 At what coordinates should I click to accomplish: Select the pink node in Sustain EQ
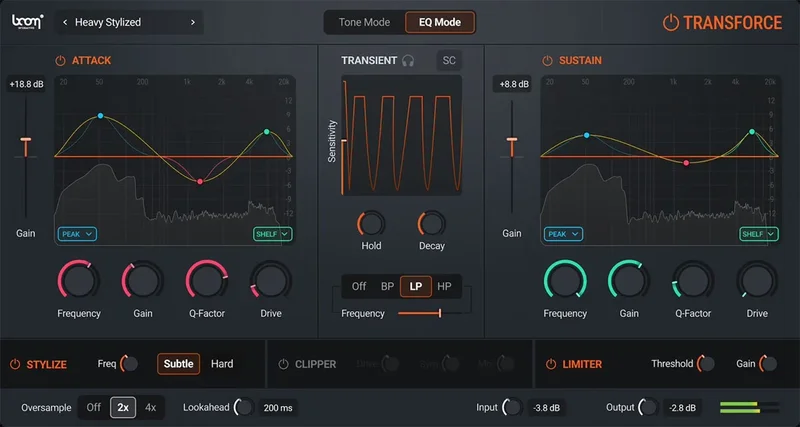point(686,163)
